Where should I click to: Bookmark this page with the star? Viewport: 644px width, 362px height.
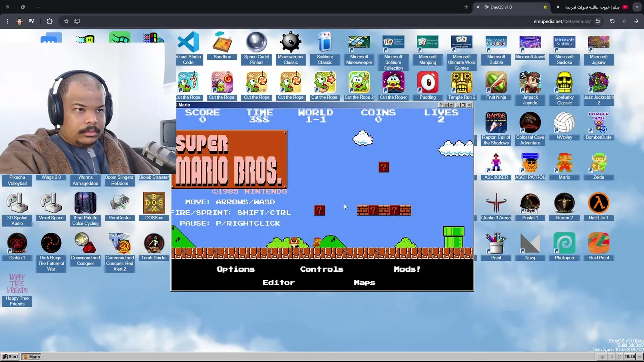pyautogui.click(x=66, y=21)
